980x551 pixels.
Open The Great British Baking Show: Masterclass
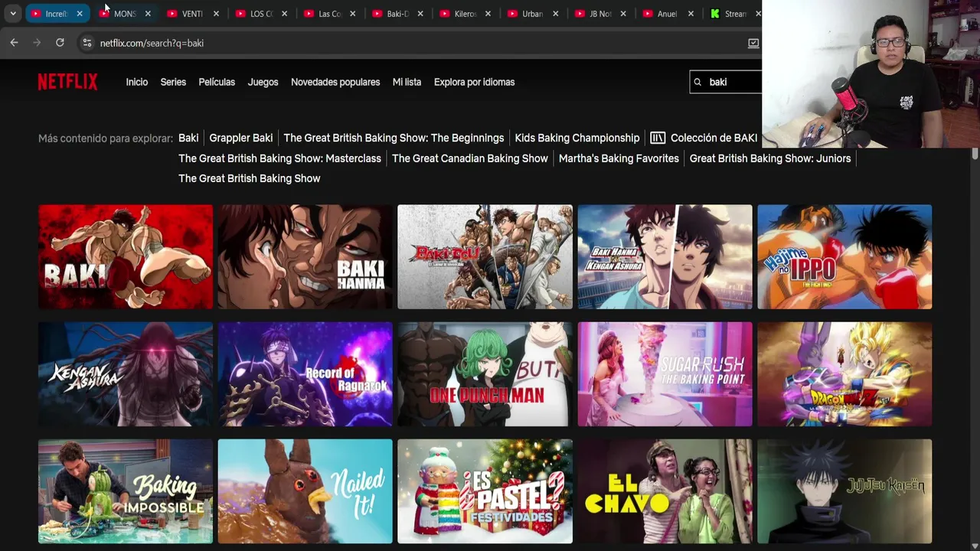[279, 158]
